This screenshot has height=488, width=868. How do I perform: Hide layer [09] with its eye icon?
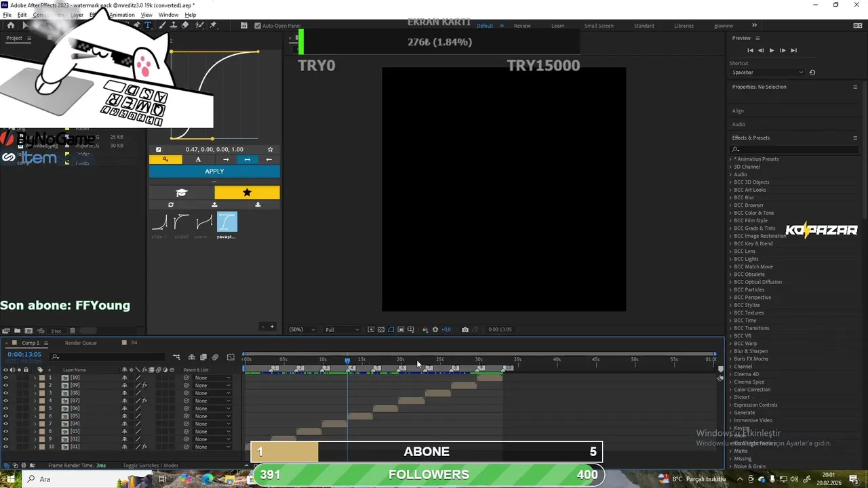(6, 385)
